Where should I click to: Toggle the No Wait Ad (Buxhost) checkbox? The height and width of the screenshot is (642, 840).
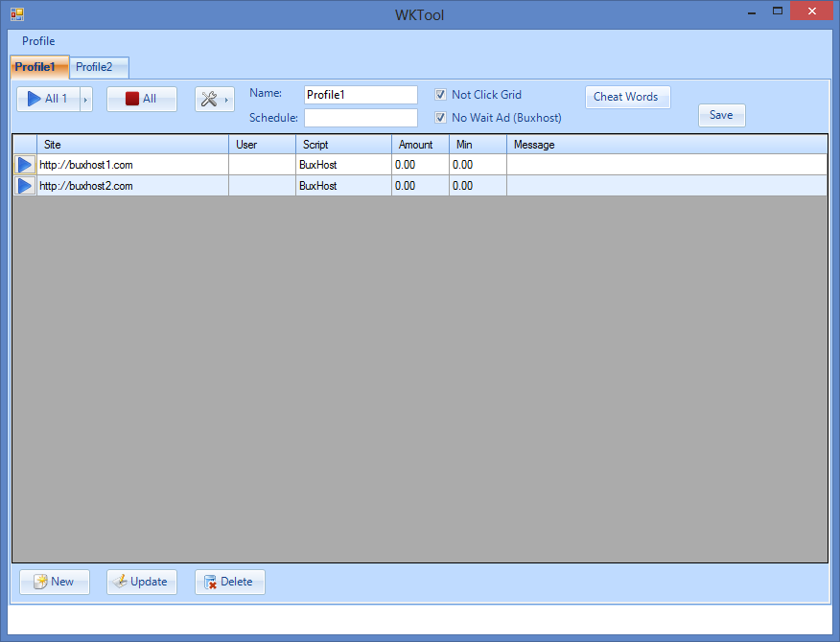441,118
